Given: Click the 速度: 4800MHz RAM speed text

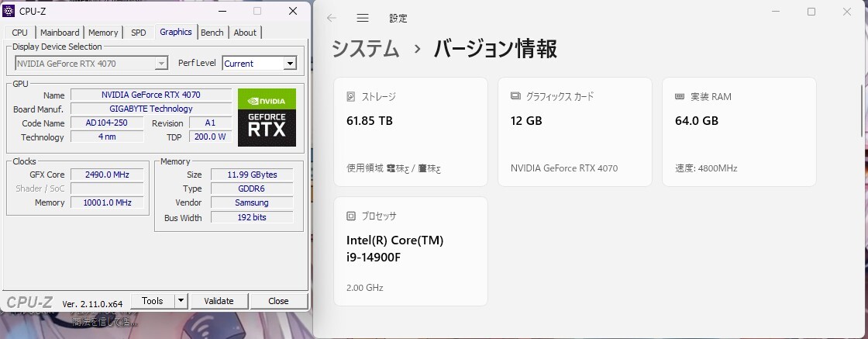Looking at the screenshot, I should 706,168.
